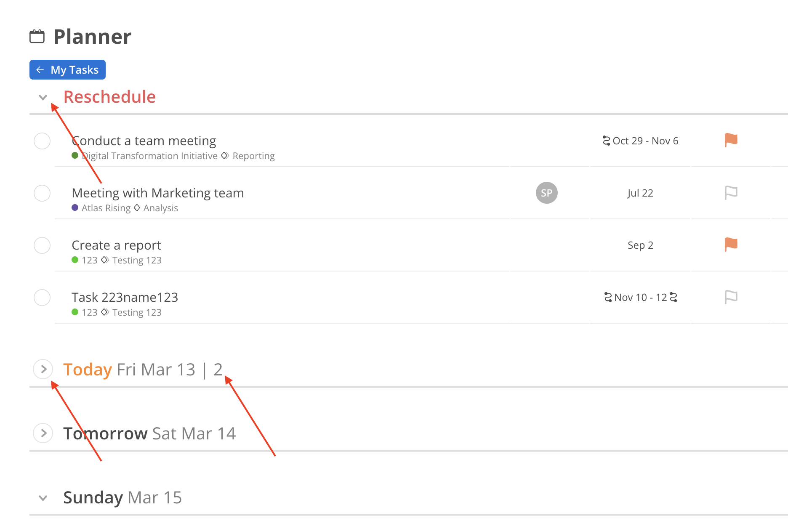Click the Sep 2 due date
Viewport: 788px width, 532px height.
[x=640, y=245]
